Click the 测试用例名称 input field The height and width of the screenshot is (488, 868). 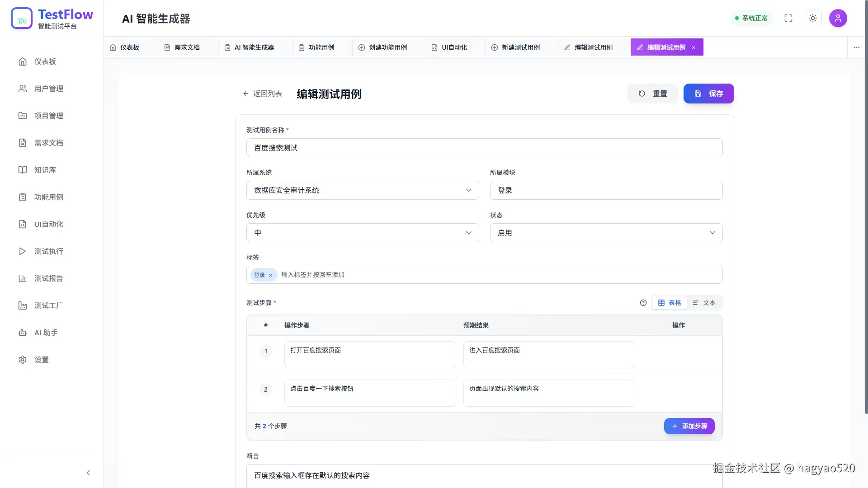coord(483,148)
